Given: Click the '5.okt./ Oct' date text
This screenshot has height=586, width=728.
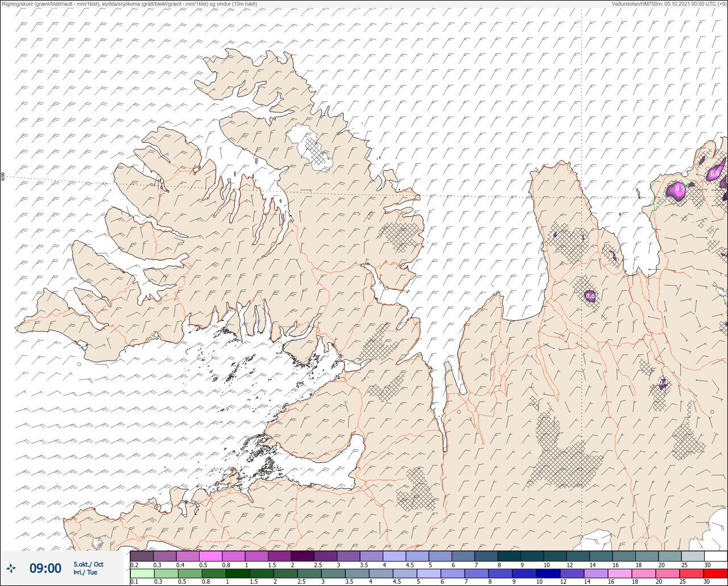Looking at the screenshot, I should click(x=88, y=564).
